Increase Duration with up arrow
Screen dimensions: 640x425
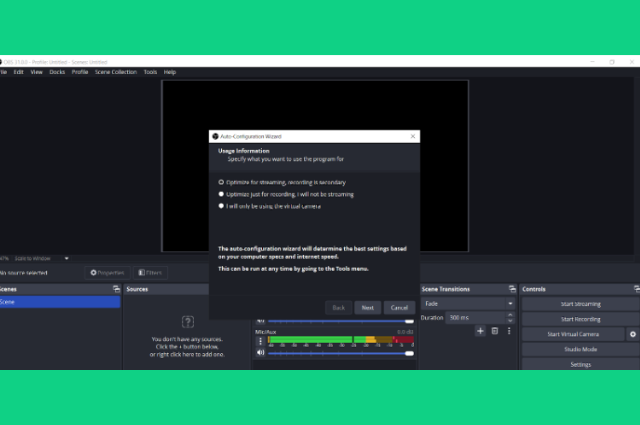tap(510, 315)
